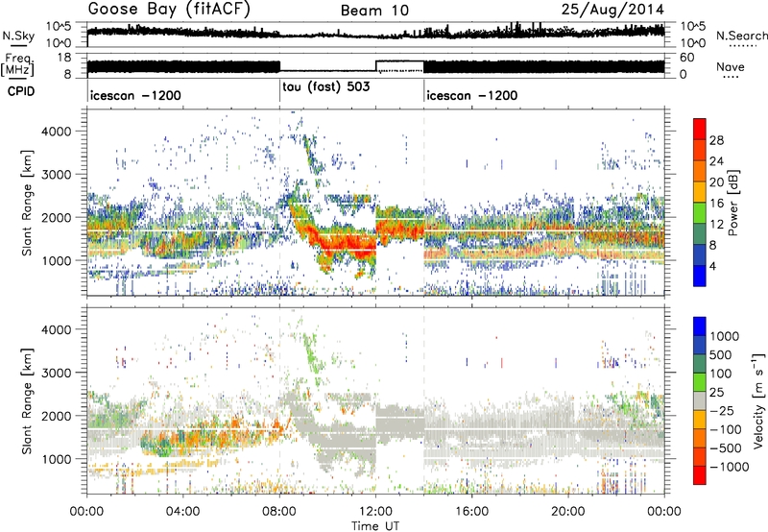The height and width of the screenshot is (532, 768).
Task: Click the first 'icescan -1200' label
Action: [x=135, y=95]
